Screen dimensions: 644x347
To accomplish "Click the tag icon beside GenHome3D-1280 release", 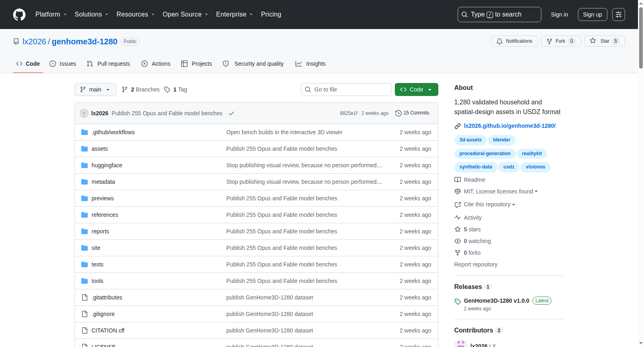I will coord(458,301).
